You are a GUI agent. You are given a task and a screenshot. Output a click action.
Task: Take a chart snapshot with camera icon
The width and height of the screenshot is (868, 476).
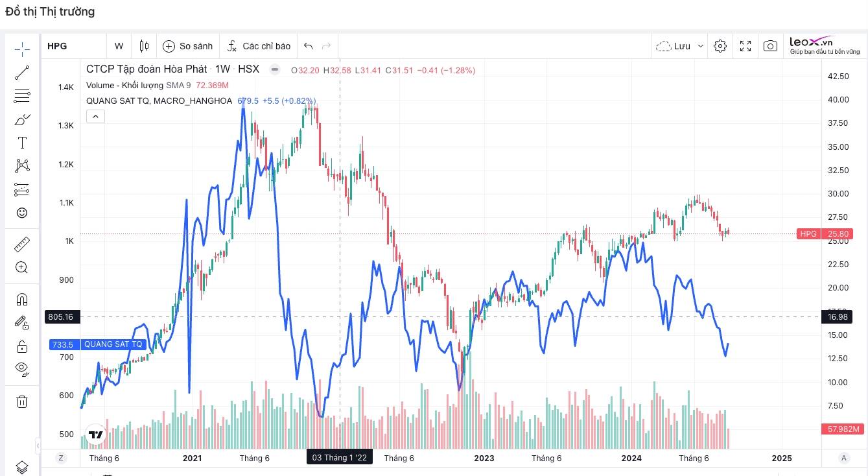click(x=770, y=46)
